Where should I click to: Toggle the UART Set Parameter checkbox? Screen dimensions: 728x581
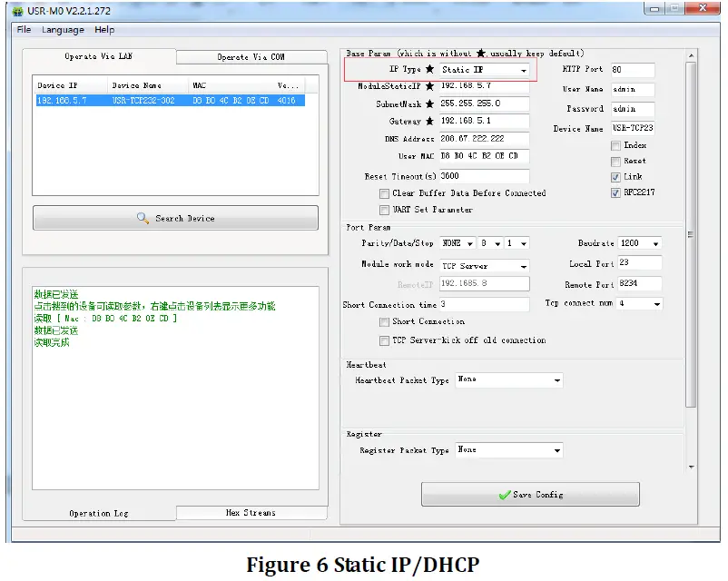384,210
